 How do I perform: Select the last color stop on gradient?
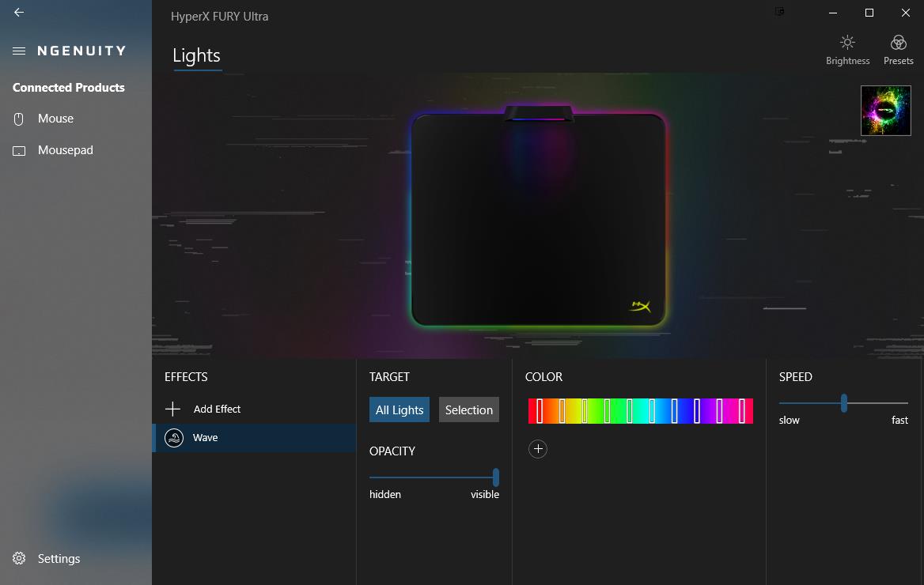pos(742,411)
